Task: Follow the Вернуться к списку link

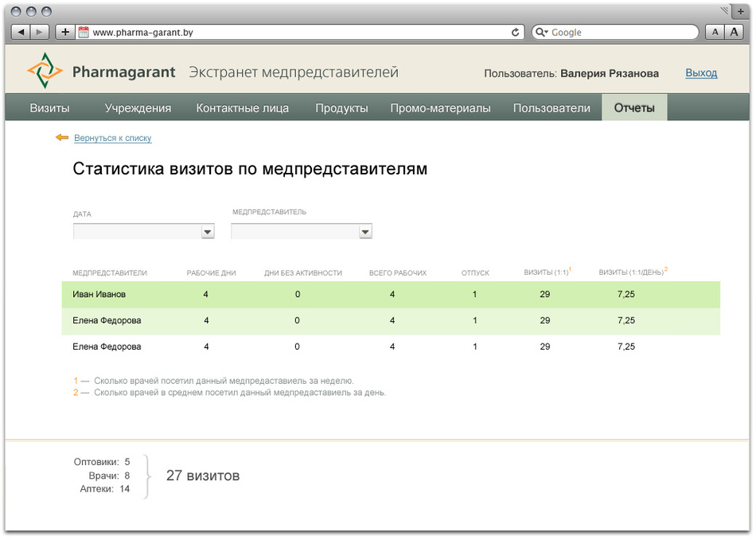Action: (112, 139)
